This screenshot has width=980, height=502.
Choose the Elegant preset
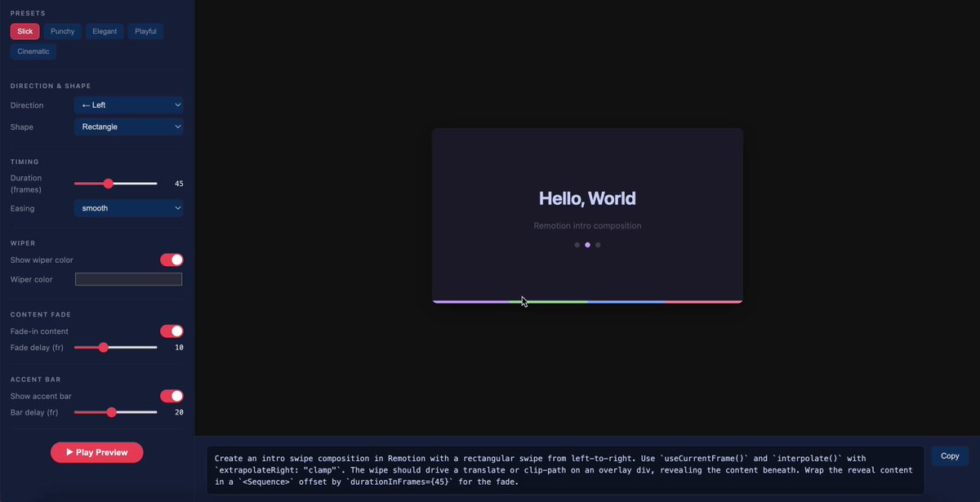(x=105, y=31)
